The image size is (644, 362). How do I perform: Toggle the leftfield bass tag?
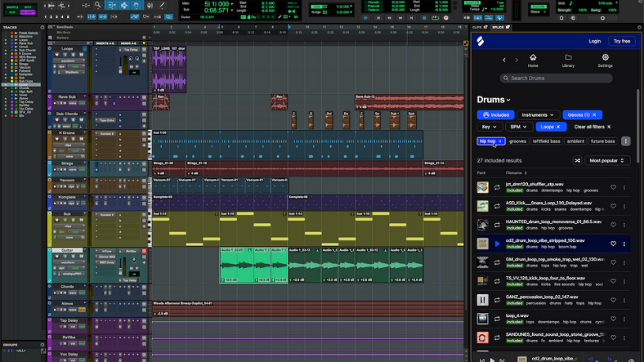click(546, 141)
